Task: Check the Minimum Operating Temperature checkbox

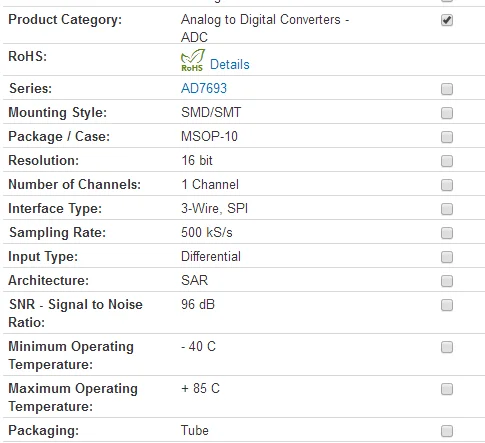Action: pos(447,347)
